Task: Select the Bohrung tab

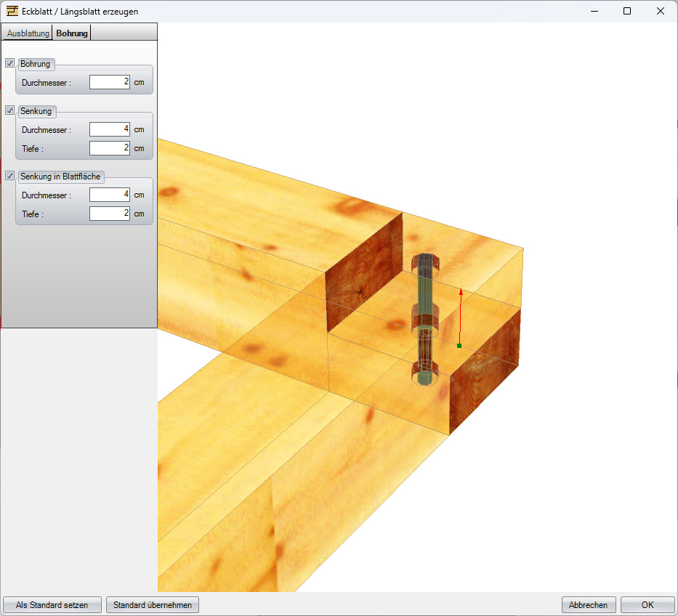Action: [72, 33]
